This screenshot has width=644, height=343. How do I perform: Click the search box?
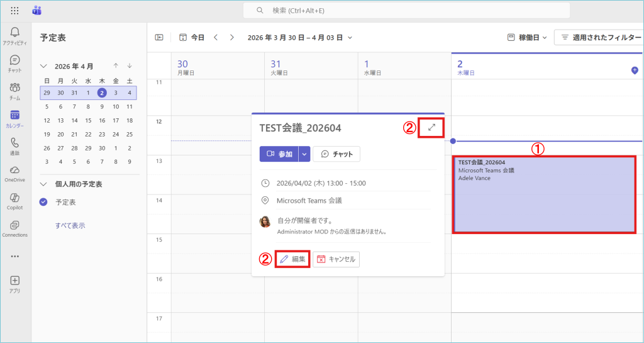[406, 11]
